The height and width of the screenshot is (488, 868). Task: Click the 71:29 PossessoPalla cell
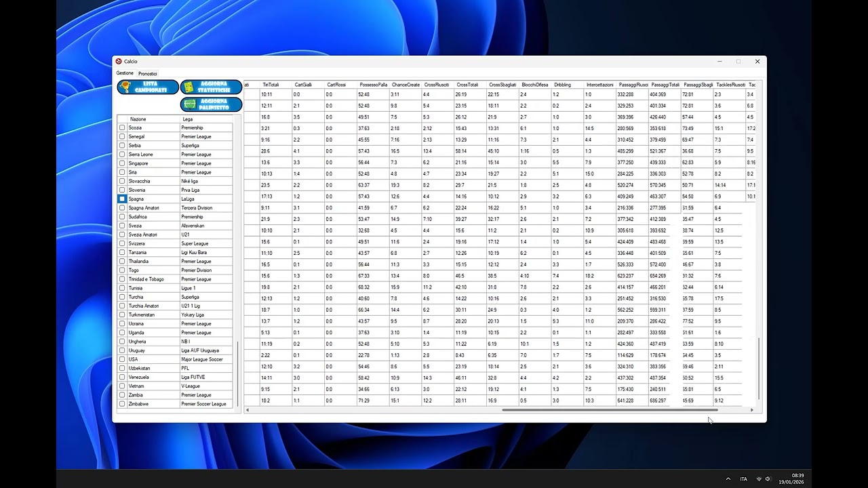(x=372, y=401)
